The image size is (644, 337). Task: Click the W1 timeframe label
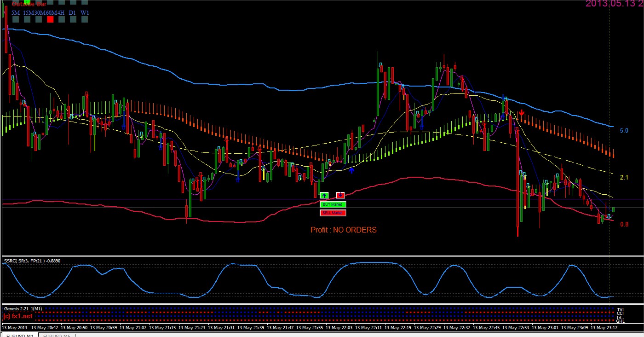85,12
